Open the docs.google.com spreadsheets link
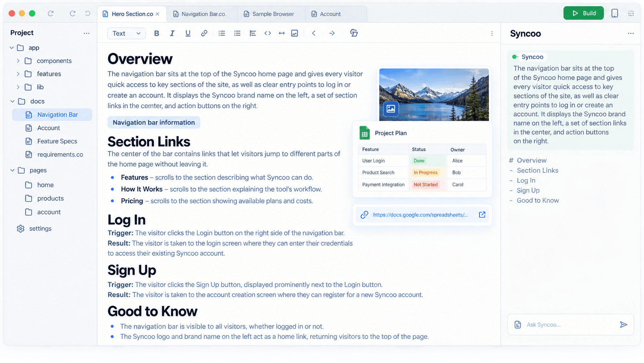The width and height of the screenshot is (644, 363). point(420,215)
